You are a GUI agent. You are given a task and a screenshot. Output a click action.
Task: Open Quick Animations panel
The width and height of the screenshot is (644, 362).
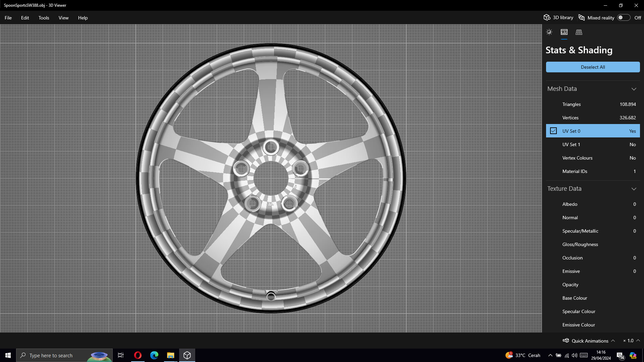coord(589,341)
